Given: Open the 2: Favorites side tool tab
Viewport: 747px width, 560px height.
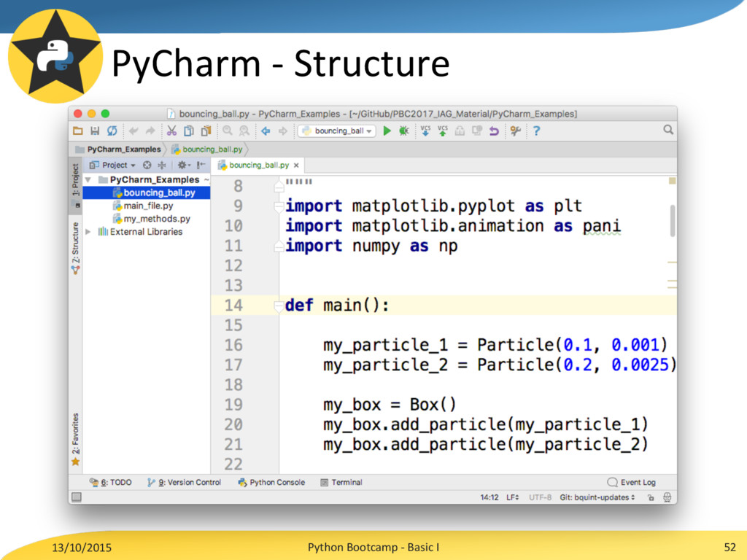Looking at the screenshot, I should click(75, 439).
